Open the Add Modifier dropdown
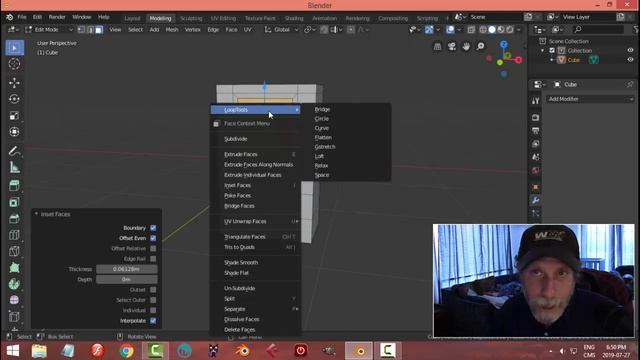This screenshot has height=360, width=640. (x=590, y=99)
